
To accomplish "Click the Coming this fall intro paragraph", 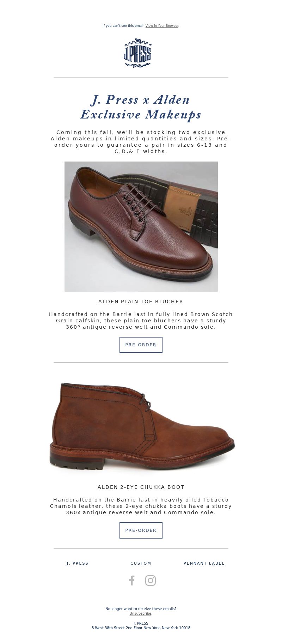I will [141, 142].
